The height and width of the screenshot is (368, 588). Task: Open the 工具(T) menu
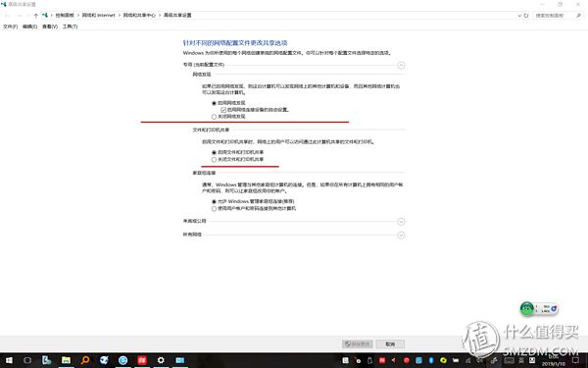click(x=70, y=26)
